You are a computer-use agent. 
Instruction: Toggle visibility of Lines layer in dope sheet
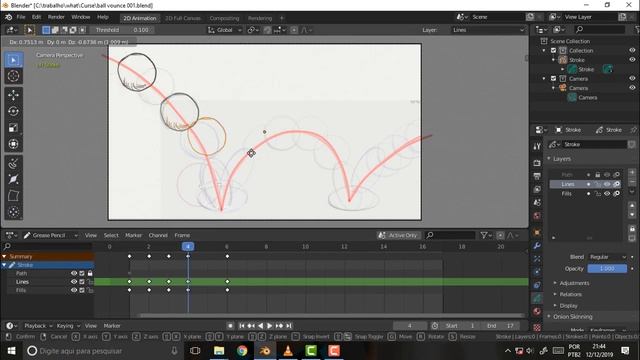(74, 282)
